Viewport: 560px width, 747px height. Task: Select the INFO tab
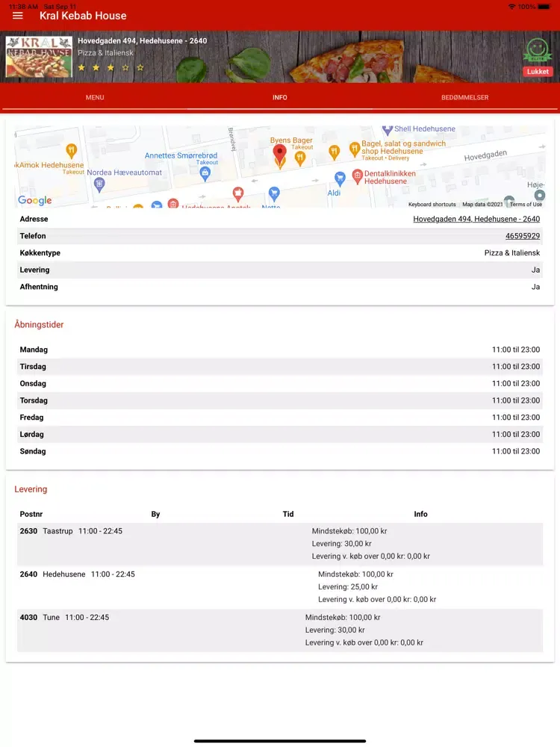click(x=280, y=97)
